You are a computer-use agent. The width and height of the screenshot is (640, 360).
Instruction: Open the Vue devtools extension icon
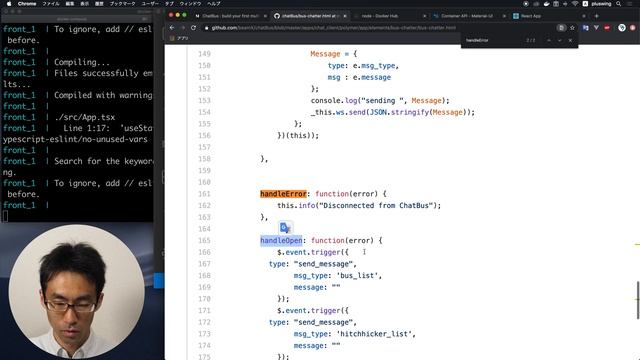(x=596, y=28)
